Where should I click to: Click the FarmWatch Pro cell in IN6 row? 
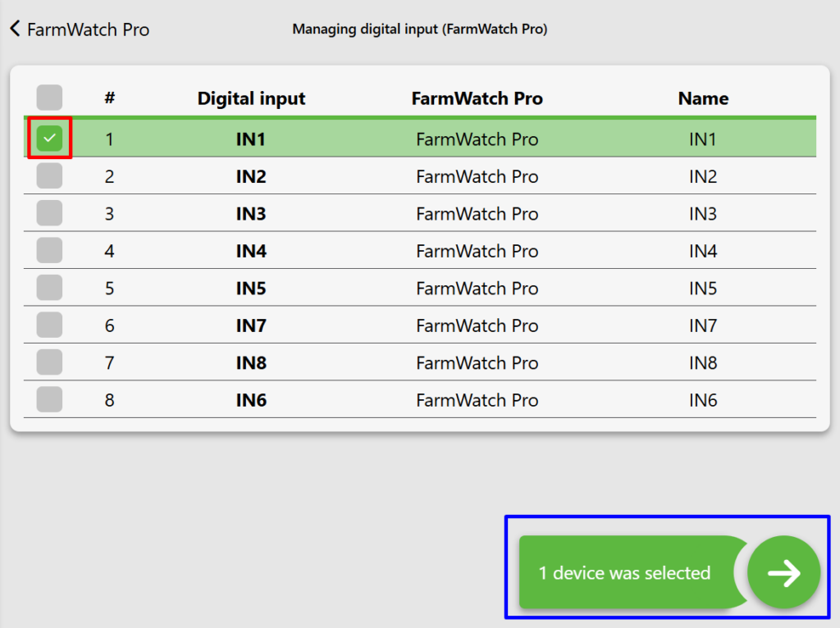coord(477,400)
